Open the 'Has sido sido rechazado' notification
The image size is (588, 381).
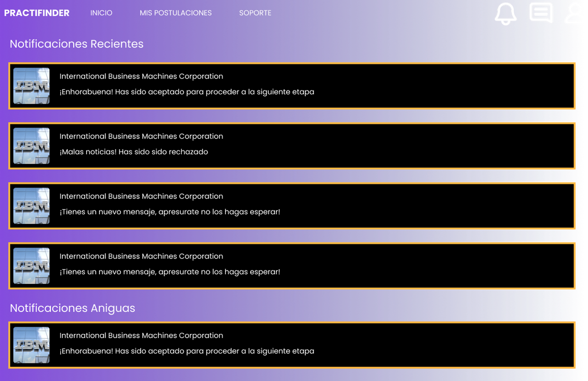(x=292, y=146)
